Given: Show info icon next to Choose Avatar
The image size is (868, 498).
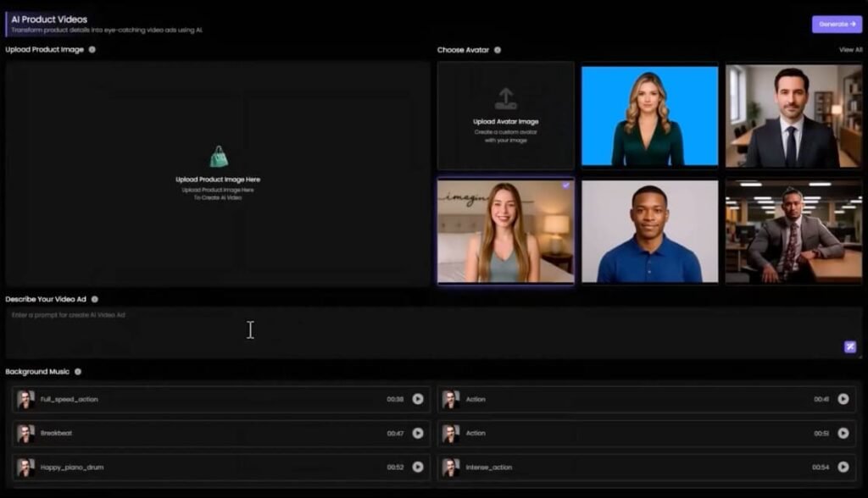Looking at the screenshot, I should (x=498, y=50).
